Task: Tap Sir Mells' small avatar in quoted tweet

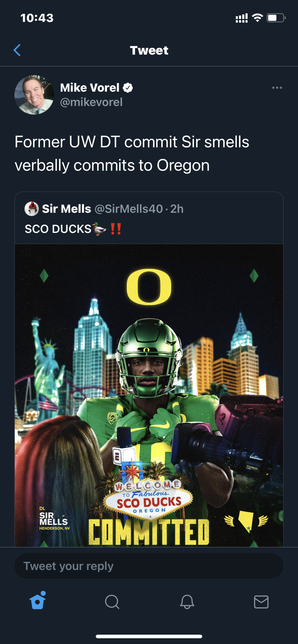Action: [x=32, y=209]
